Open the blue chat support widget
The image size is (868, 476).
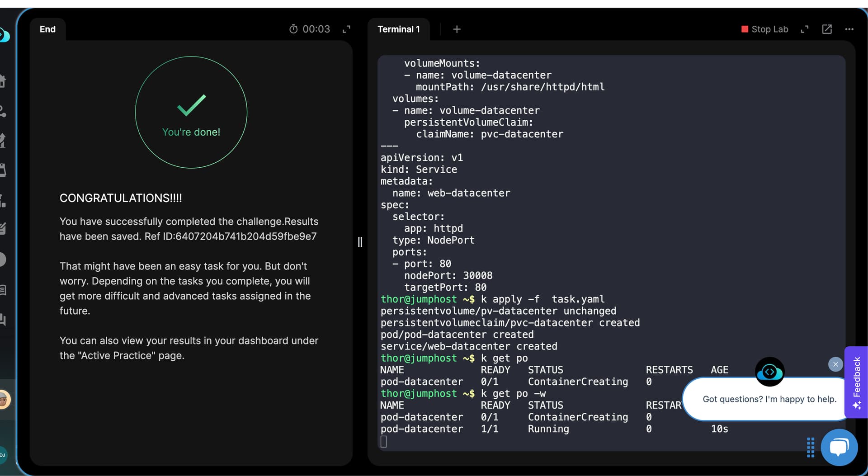coord(839,447)
